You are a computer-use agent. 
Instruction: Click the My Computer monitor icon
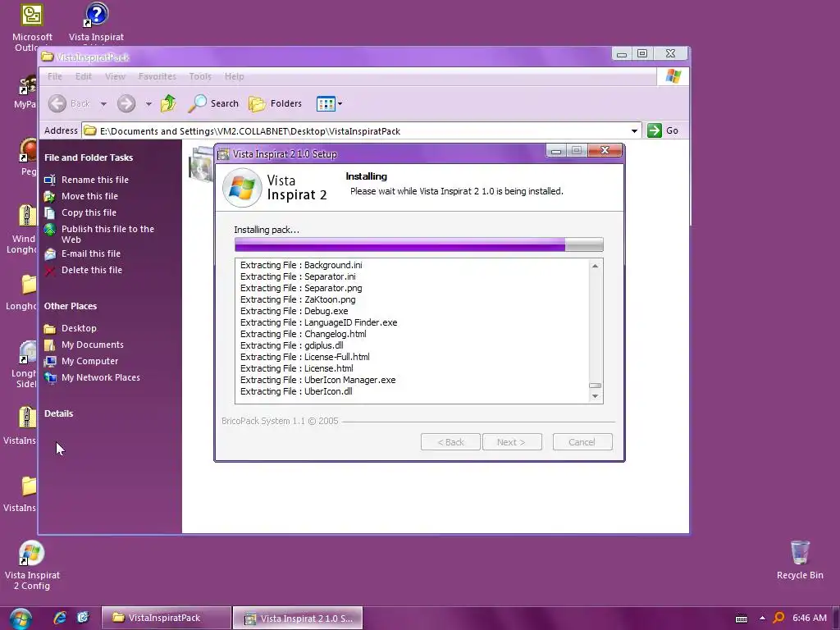[x=50, y=362]
